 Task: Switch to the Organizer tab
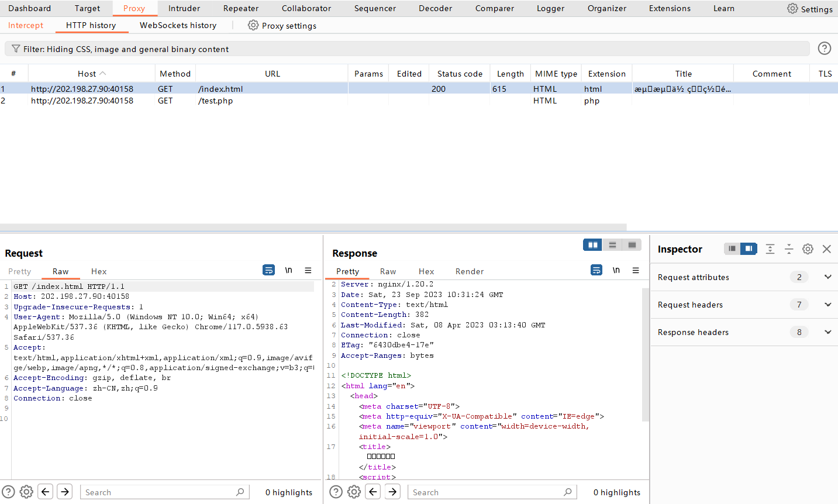(607, 8)
